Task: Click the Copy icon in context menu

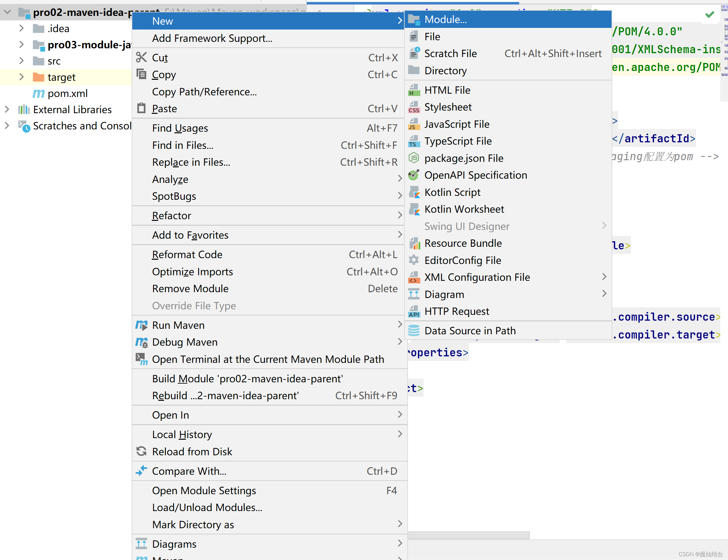Action: tap(141, 74)
